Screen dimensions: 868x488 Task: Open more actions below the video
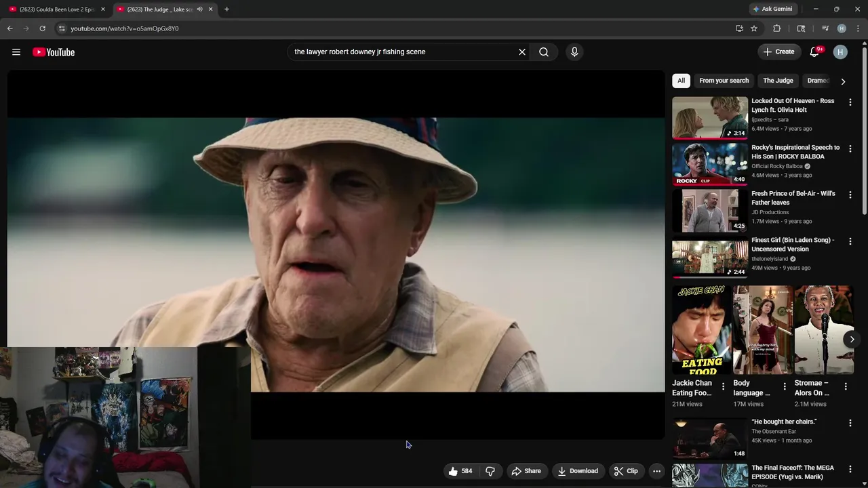tap(656, 471)
